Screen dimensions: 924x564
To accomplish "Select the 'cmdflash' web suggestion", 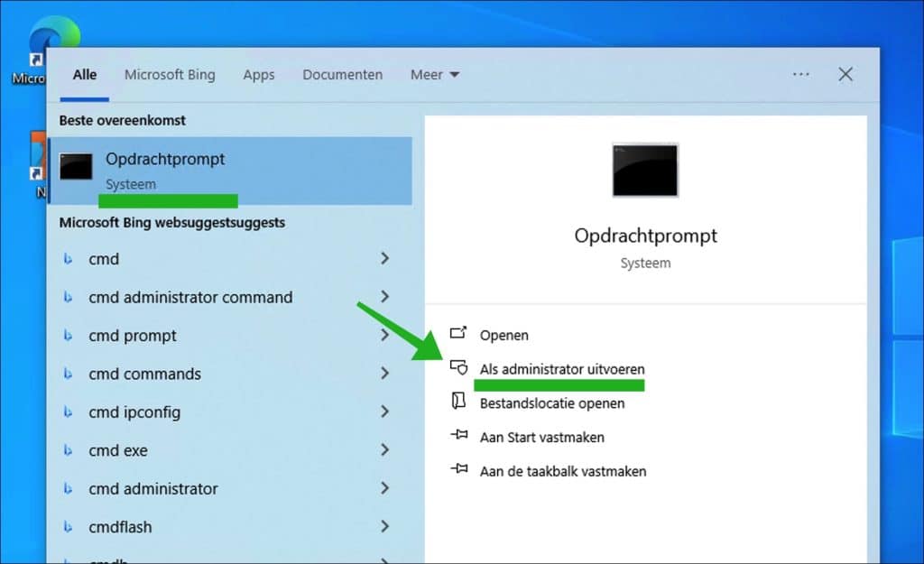I will click(230, 527).
